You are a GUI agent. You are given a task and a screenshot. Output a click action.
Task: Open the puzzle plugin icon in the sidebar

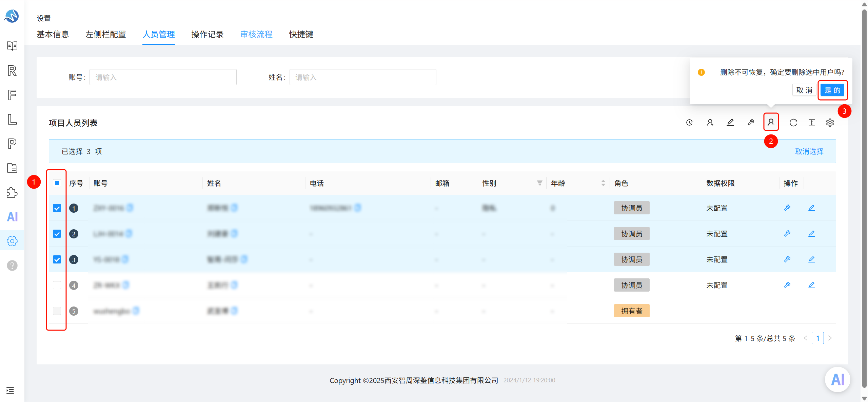12,192
